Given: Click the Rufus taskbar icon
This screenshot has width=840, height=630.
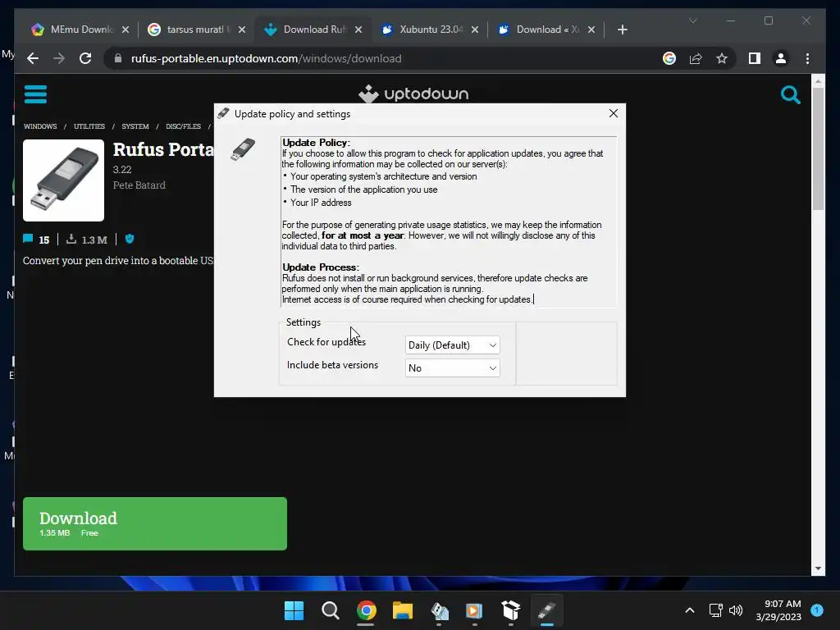Looking at the screenshot, I should [x=547, y=610].
